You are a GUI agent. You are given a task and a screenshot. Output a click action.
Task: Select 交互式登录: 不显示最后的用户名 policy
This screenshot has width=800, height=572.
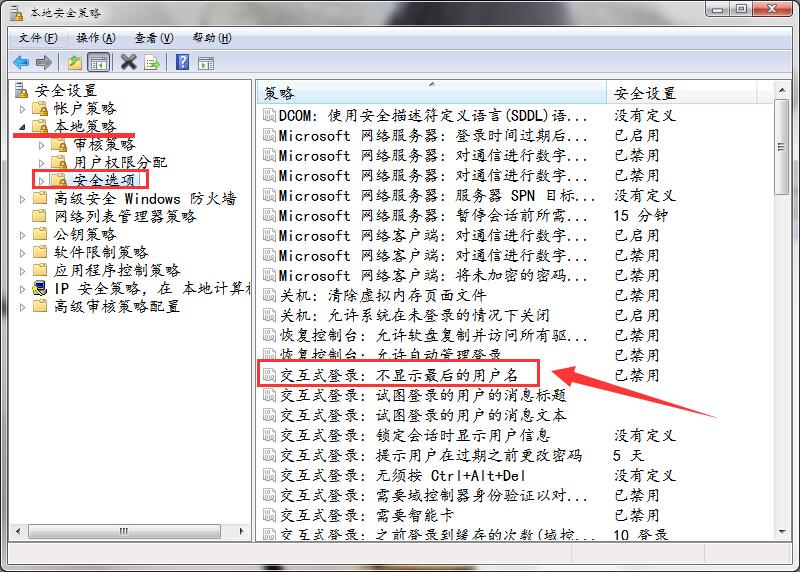(398, 375)
